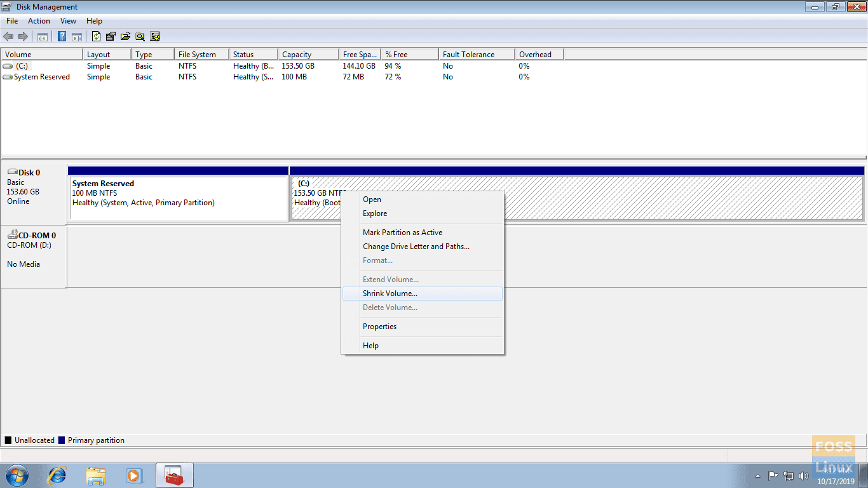
Task: Open the View menu
Action: click(x=68, y=21)
